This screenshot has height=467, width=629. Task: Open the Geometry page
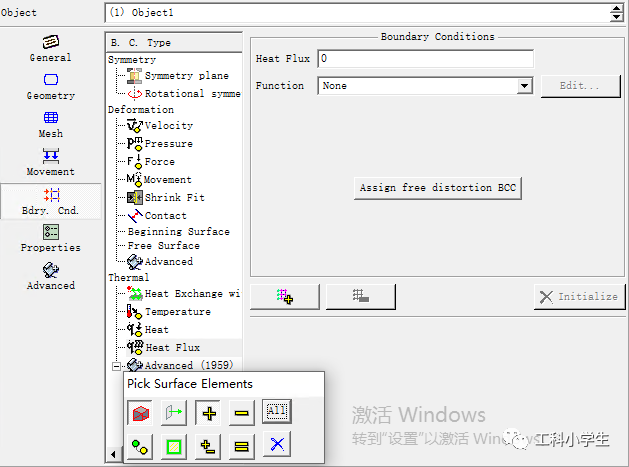51,87
